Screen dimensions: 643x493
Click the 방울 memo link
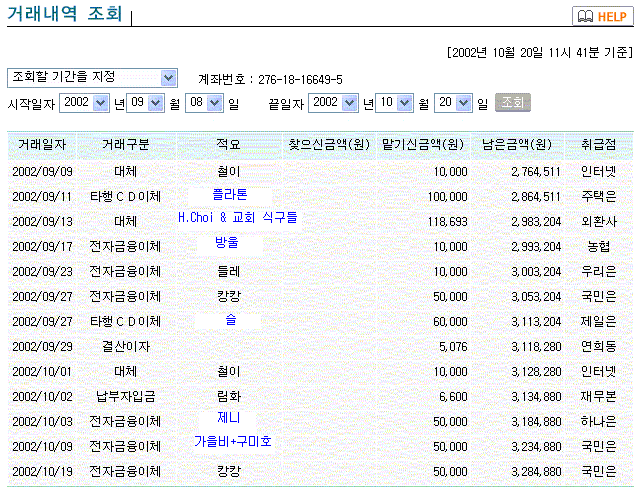[x=227, y=242]
